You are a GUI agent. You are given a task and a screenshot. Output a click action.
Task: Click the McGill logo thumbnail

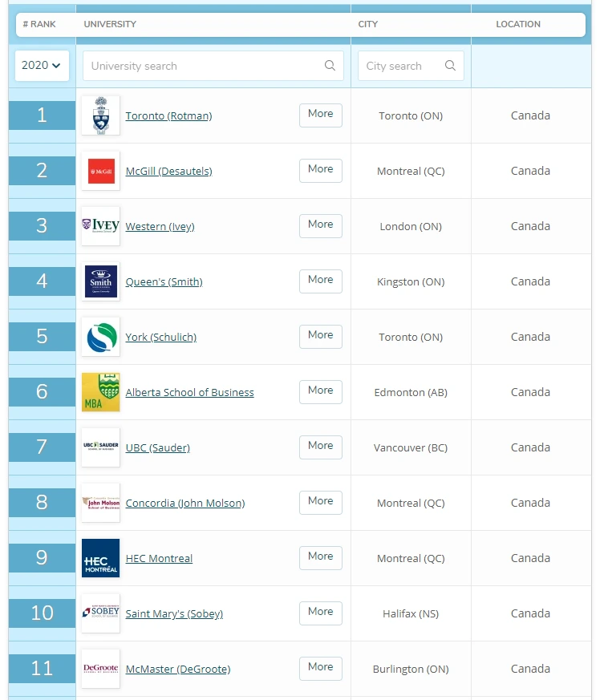click(x=100, y=170)
